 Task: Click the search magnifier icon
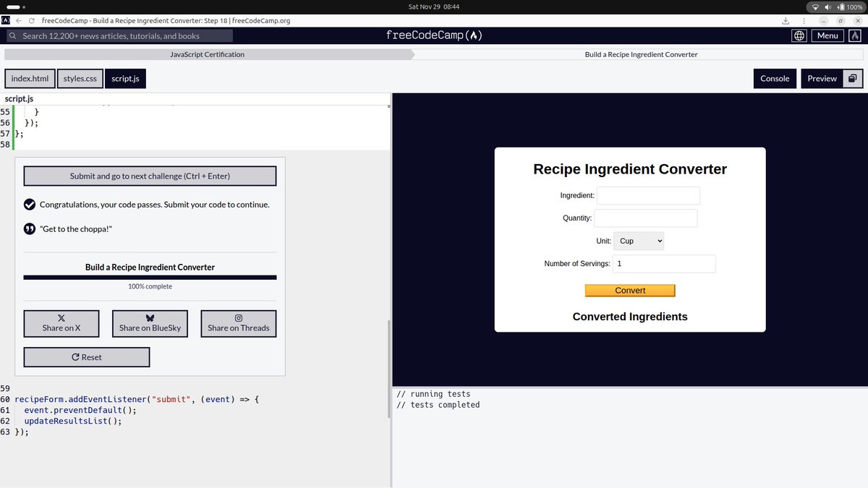pyautogui.click(x=13, y=35)
